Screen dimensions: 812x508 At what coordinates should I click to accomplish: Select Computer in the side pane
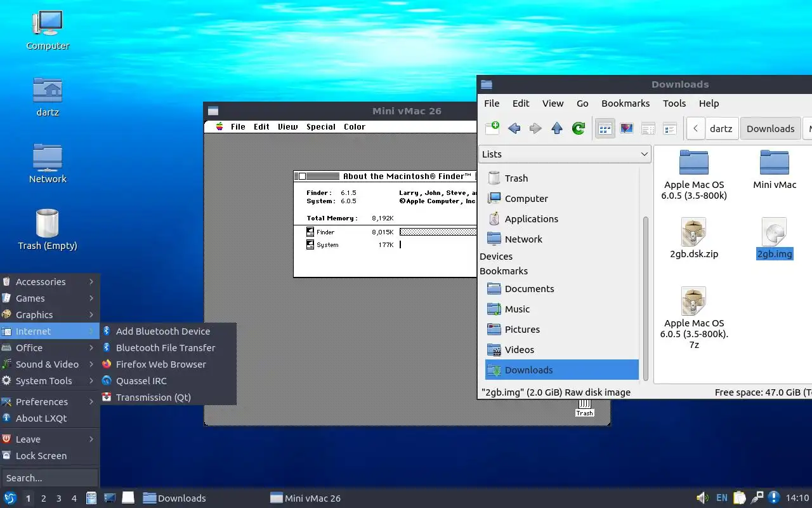pos(562,199)
